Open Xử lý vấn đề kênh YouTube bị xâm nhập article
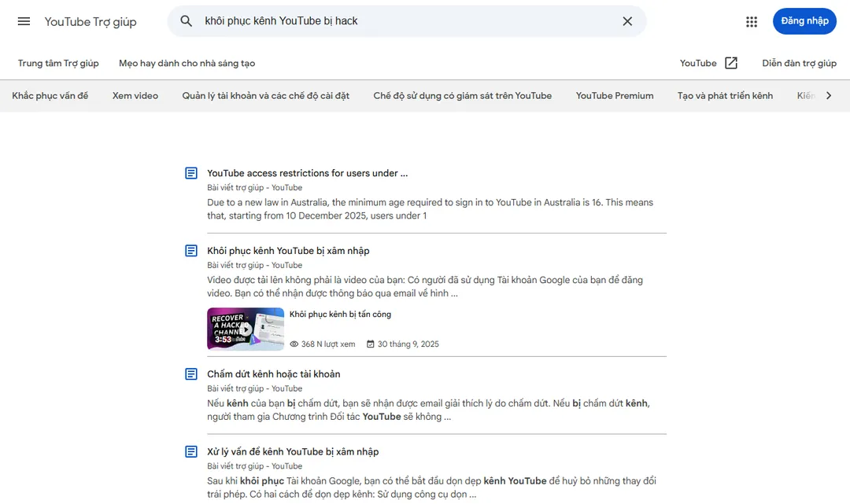 293,451
